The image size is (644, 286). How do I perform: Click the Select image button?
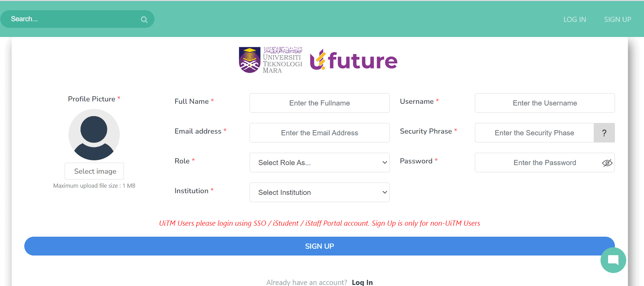click(x=94, y=171)
